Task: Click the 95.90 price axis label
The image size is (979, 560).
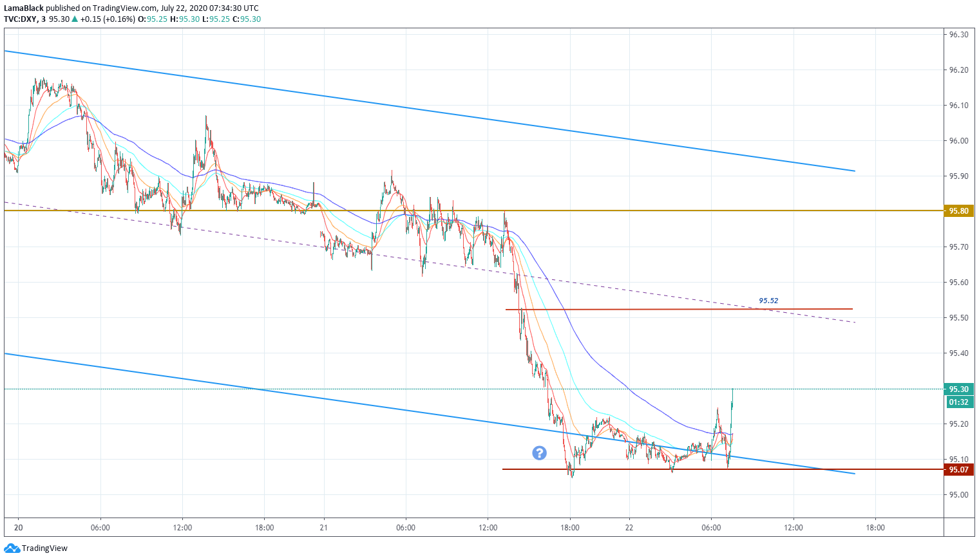Action: (x=958, y=176)
